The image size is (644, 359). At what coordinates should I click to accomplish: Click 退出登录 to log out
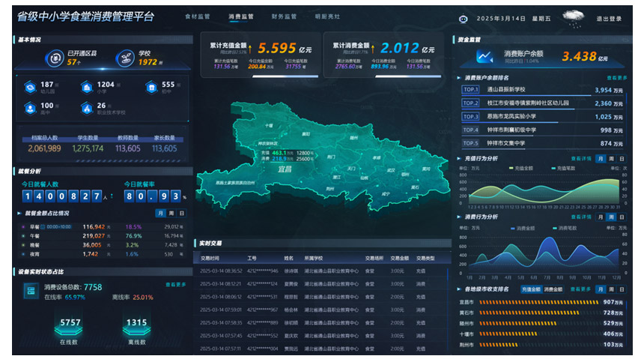coord(608,19)
